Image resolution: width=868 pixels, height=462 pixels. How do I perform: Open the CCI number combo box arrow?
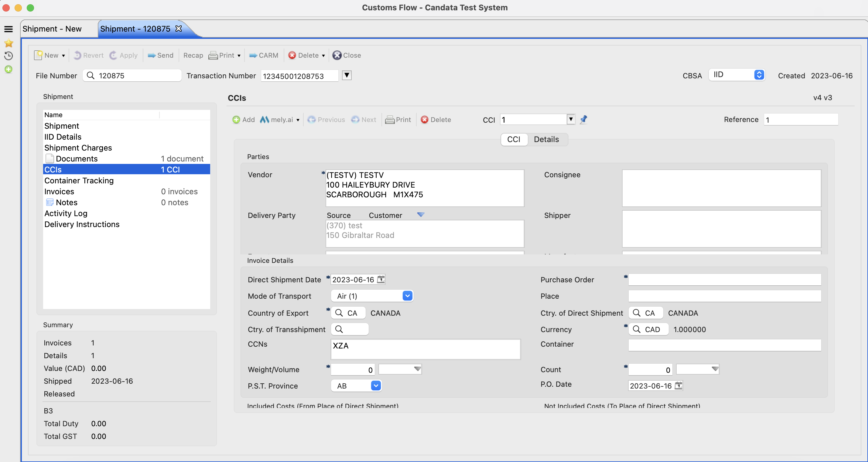(571, 119)
